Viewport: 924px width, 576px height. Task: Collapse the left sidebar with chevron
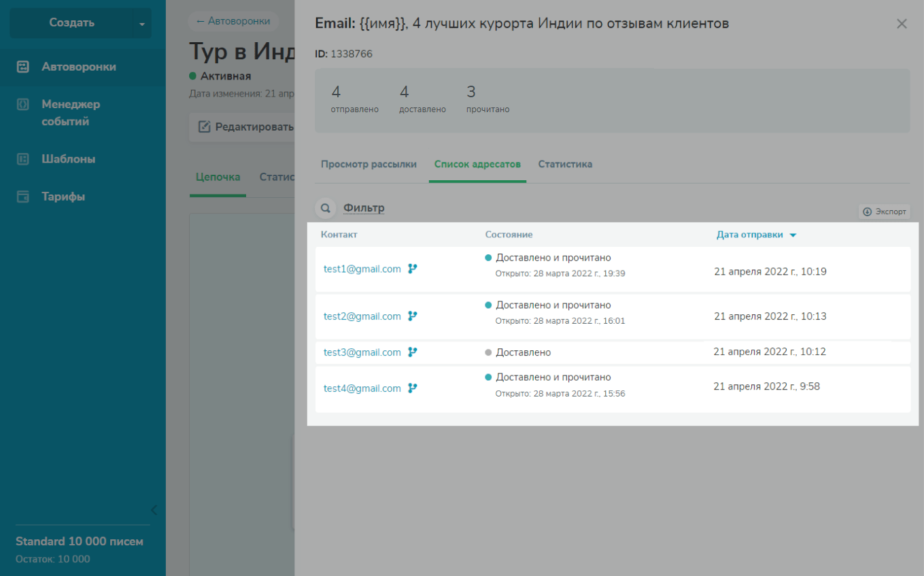pos(154,510)
